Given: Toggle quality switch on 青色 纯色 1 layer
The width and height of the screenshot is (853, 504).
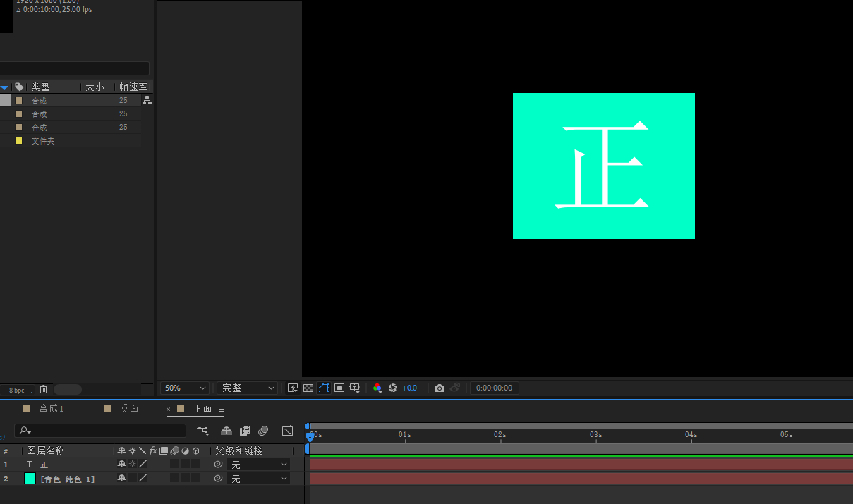Looking at the screenshot, I should coord(143,479).
